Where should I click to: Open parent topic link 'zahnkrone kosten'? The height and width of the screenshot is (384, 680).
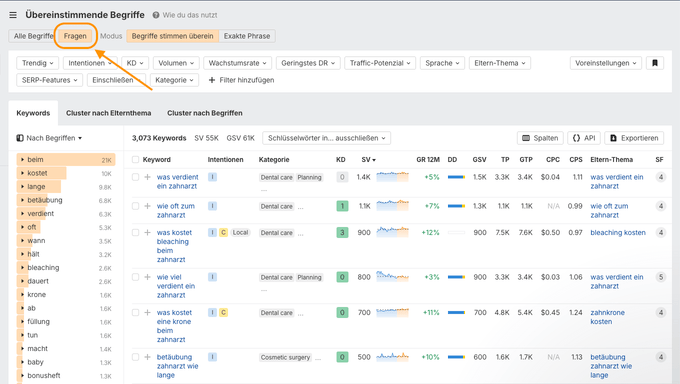click(607, 317)
